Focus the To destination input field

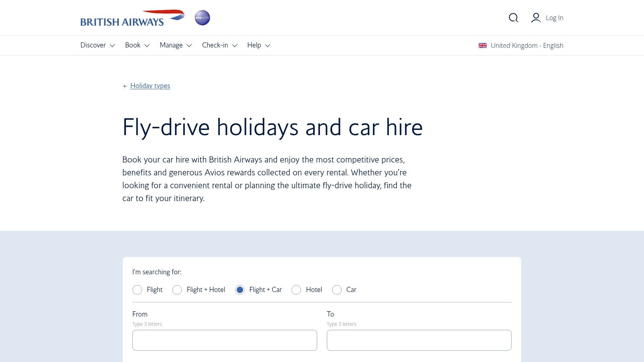click(x=419, y=340)
